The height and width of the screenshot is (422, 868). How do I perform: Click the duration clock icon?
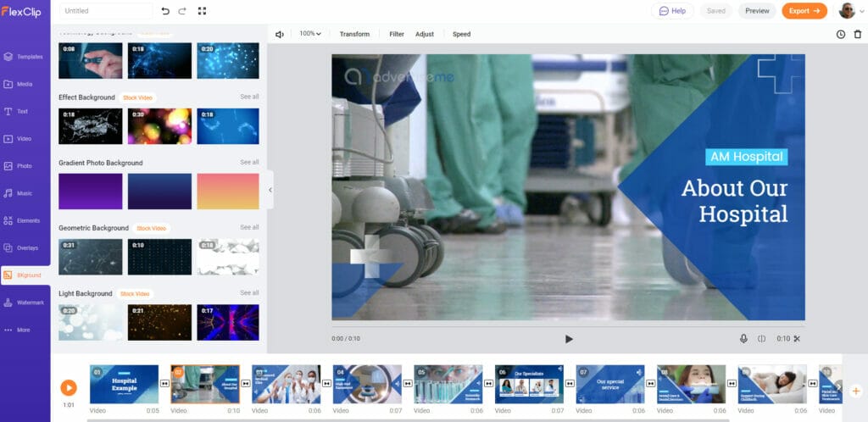[x=841, y=34]
